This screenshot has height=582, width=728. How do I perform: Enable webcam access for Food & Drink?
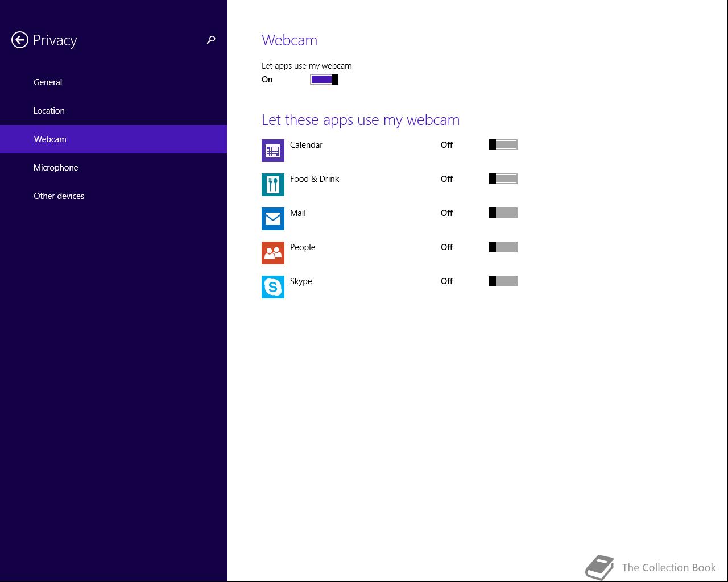[503, 179]
